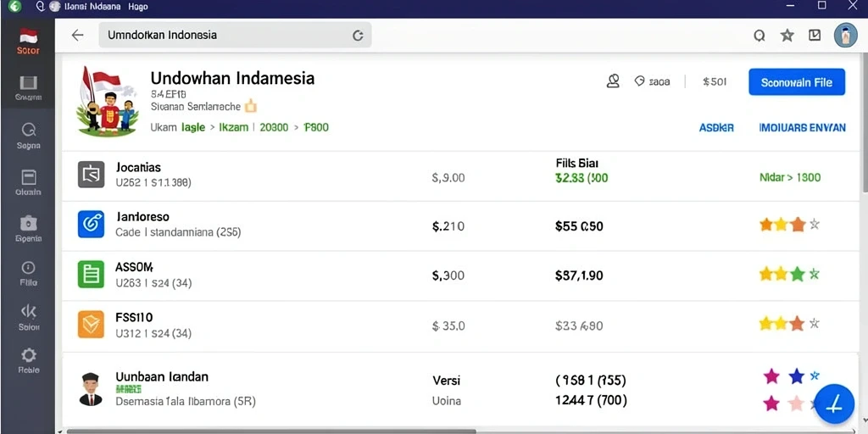
Task: Open the Bpenia camera sidebar item
Action: pos(28,229)
